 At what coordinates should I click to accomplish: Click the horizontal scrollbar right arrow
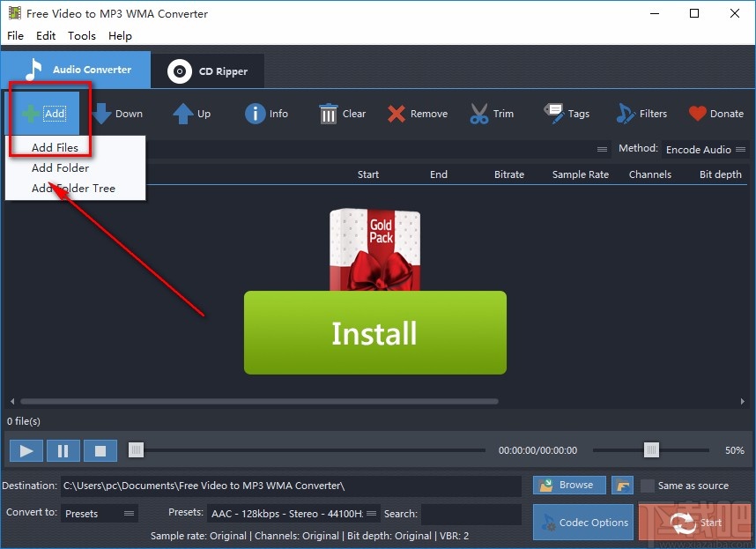(743, 401)
